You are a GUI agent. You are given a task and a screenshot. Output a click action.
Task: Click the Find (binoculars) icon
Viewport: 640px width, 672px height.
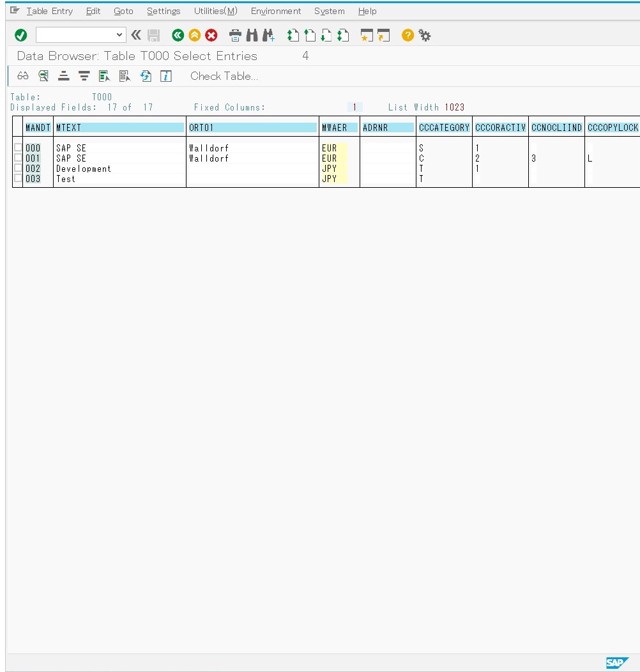point(252,35)
